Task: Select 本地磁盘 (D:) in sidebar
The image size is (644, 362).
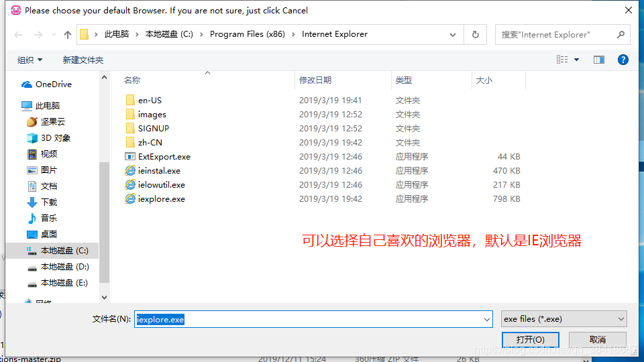Action: [x=58, y=267]
